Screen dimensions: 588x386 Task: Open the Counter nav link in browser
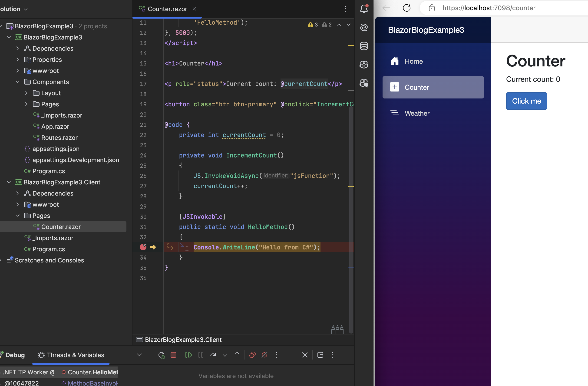point(433,87)
